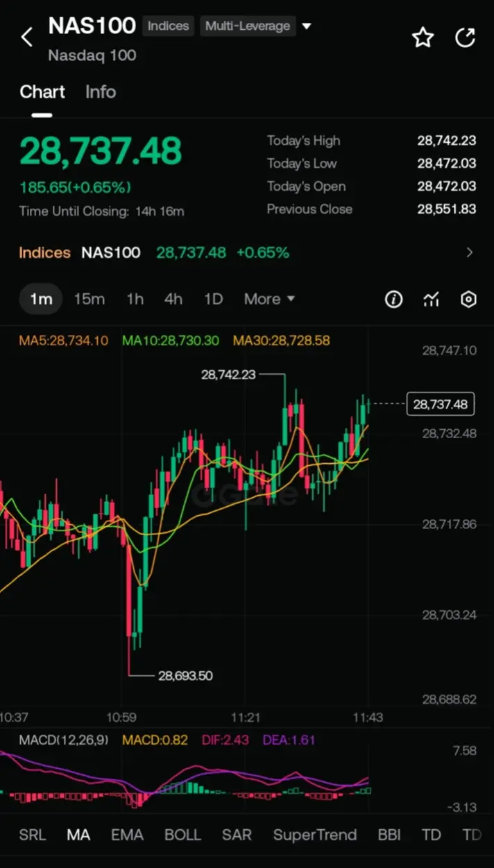Enable the SuperTrend indicator

315,835
